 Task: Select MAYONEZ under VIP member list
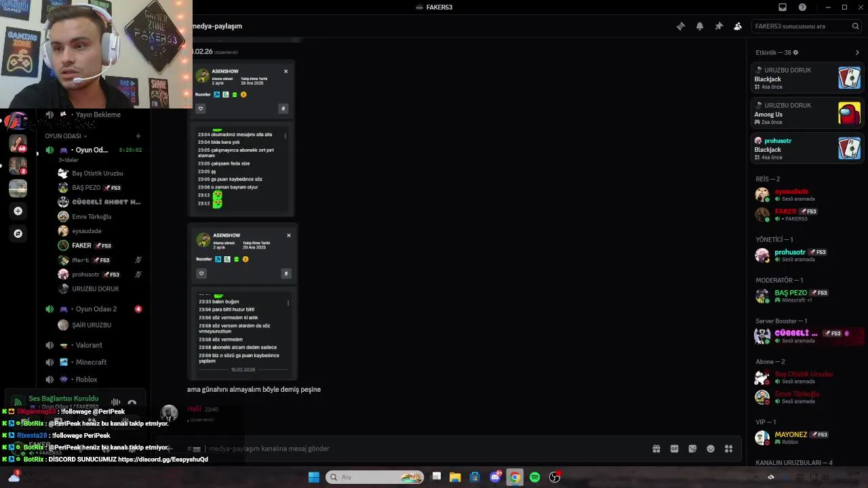[807, 438]
